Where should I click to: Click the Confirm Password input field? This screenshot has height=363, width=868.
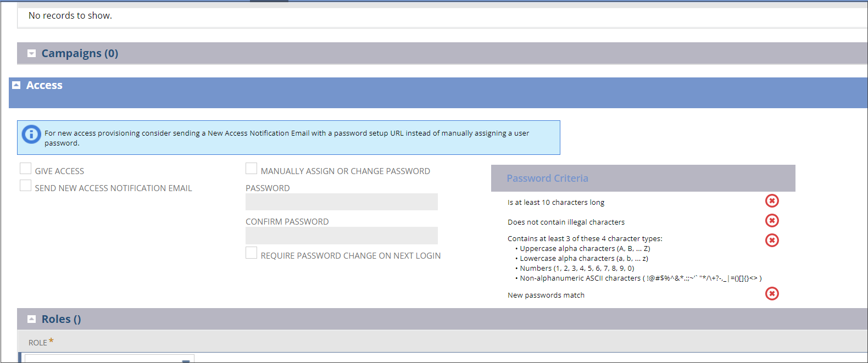342,236
